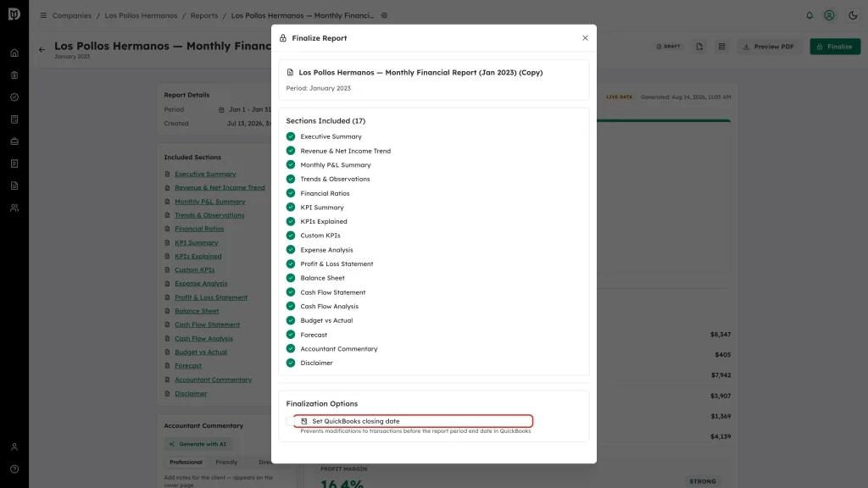
Task: Click the lock icon in the Finalize Report title
Action: tap(283, 38)
